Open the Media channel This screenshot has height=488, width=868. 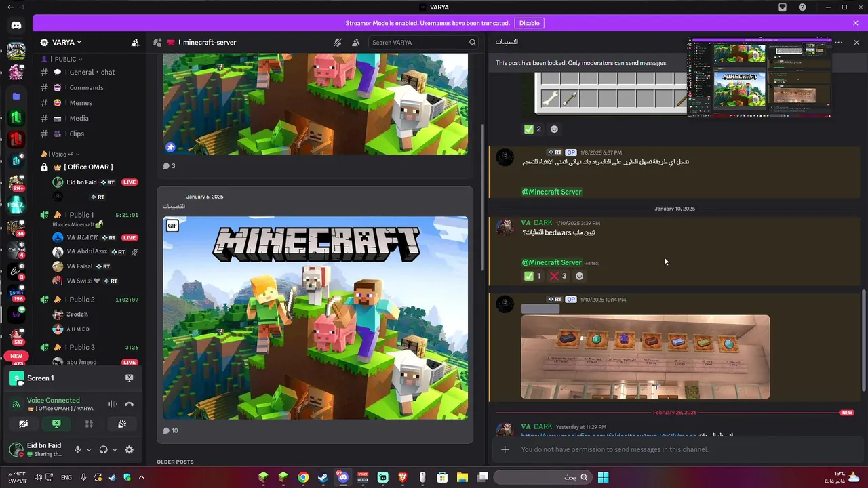(x=90, y=118)
